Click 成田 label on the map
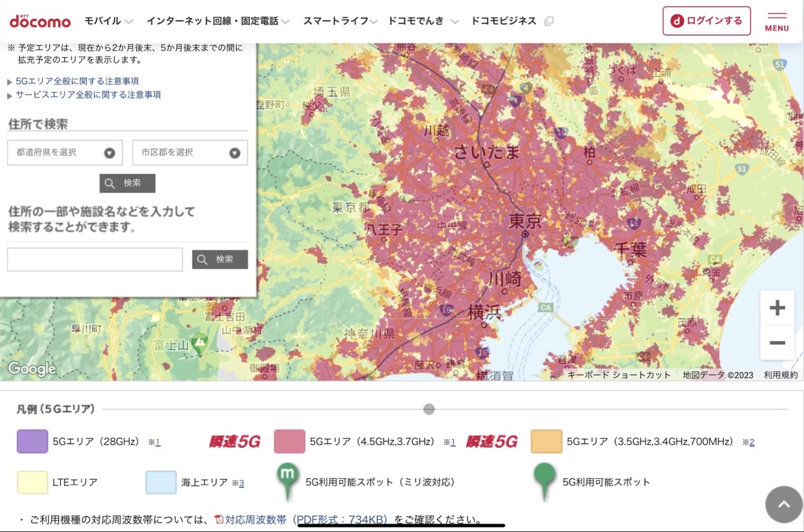804x532 pixels. (x=696, y=189)
